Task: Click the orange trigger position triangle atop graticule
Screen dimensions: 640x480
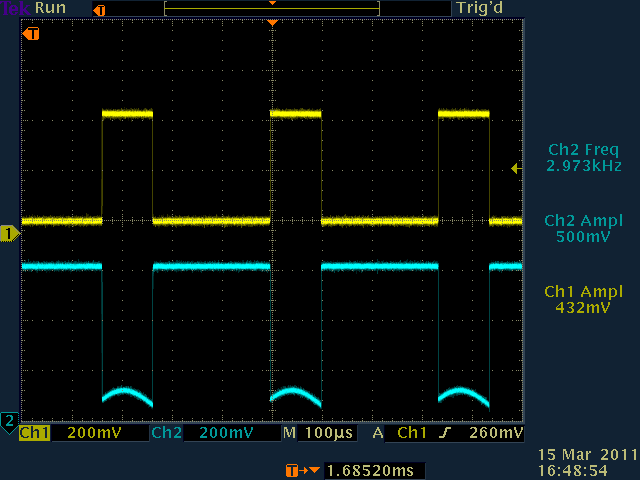Action: [271, 22]
